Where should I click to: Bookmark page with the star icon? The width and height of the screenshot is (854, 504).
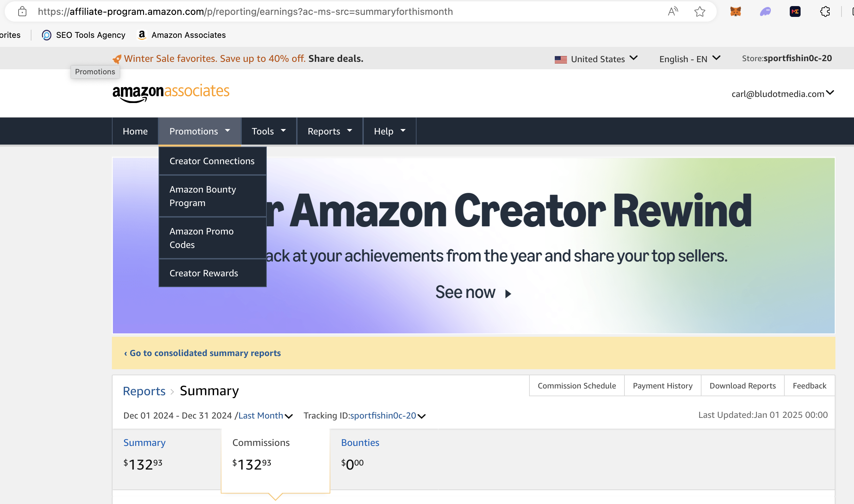699,11
